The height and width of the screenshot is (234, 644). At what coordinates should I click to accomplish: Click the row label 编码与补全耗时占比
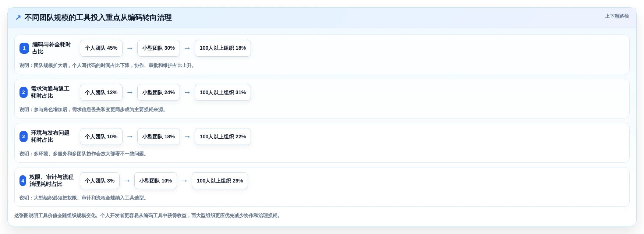click(52, 48)
